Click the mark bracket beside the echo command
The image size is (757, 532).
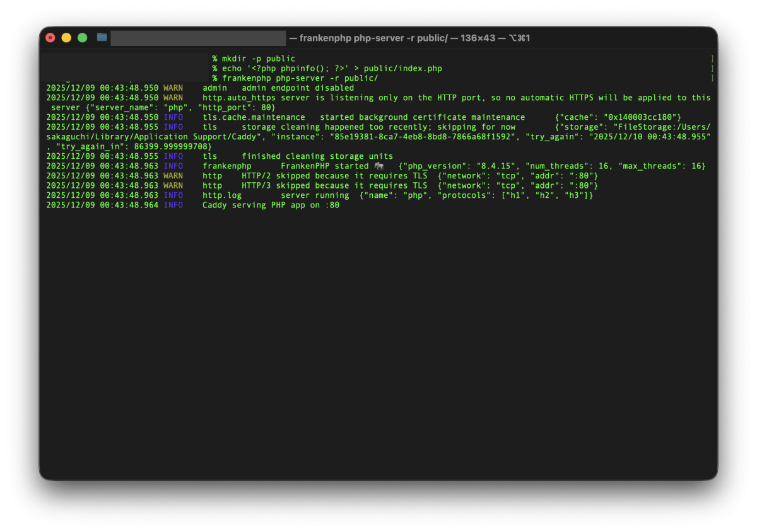712,68
